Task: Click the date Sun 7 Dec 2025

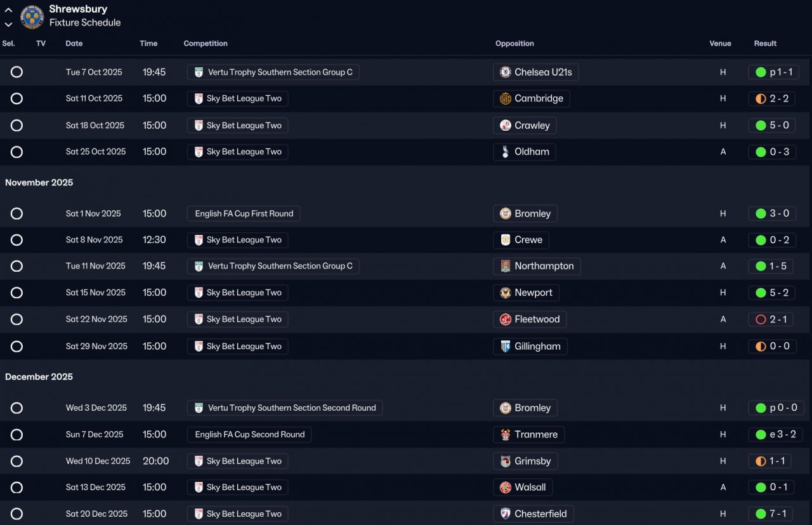Action: pos(95,435)
